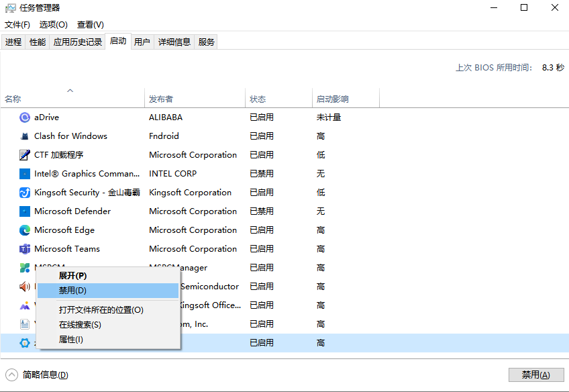Select the aDrive startup item icon
The image size is (569, 392).
coord(23,117)
